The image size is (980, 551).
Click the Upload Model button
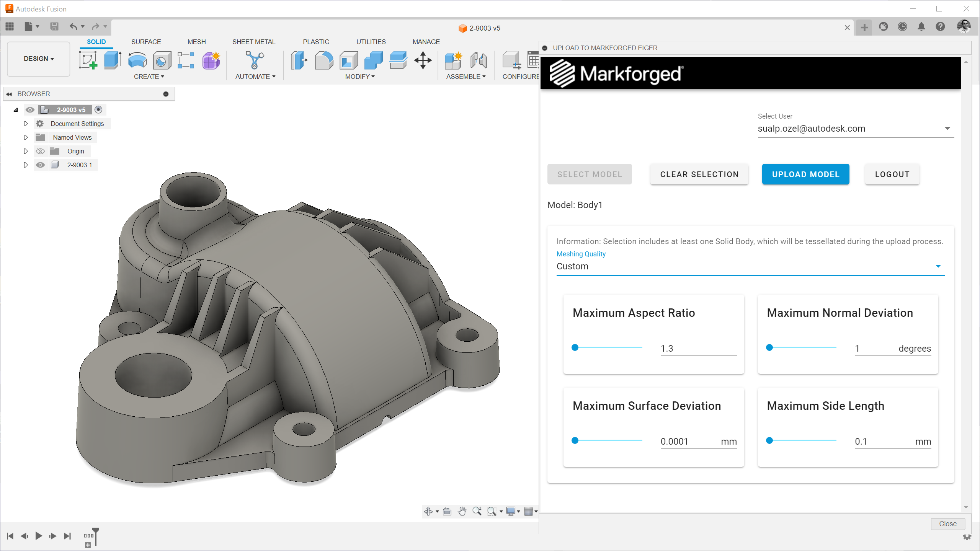click(805, 174)
